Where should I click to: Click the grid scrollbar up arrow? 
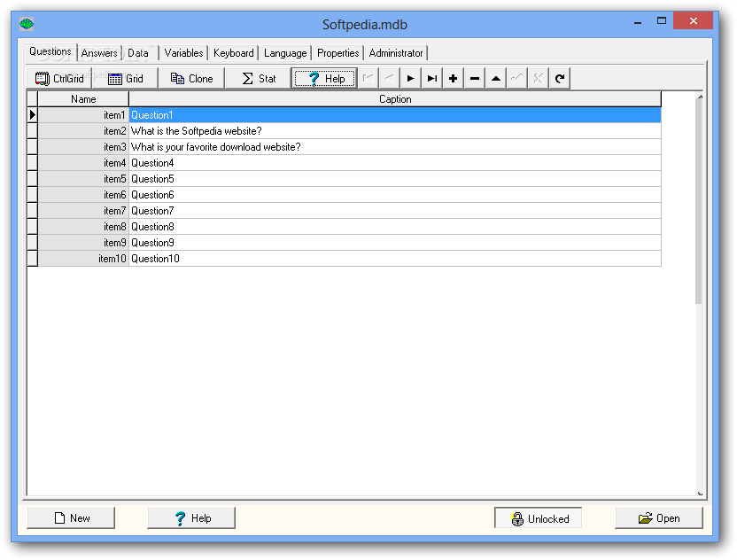coord(700,97)
